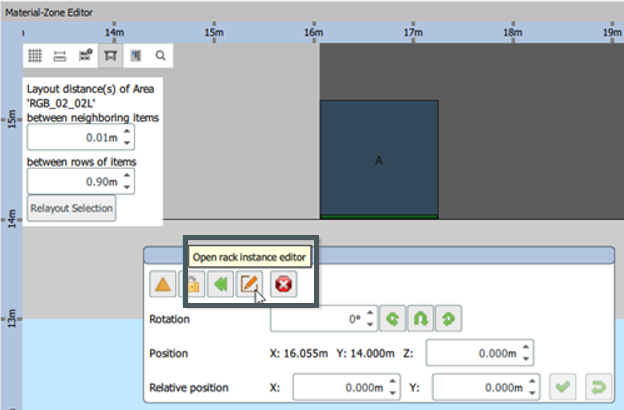624x410 pixels.
Task: Increase the Rotation value with up stepper
Action: click(372, 314)
